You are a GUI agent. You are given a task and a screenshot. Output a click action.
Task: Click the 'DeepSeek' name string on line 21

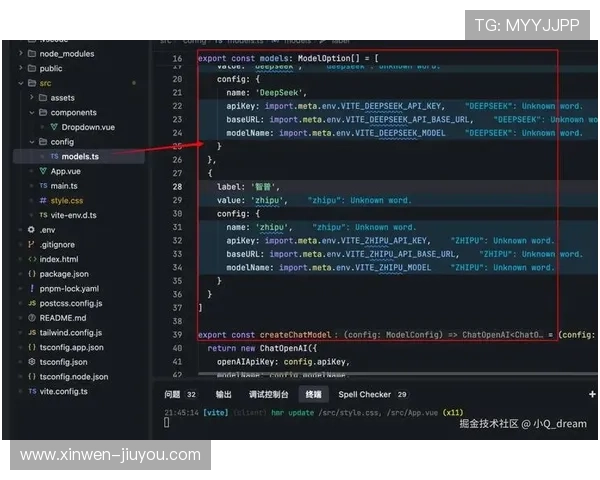(279, 93)
